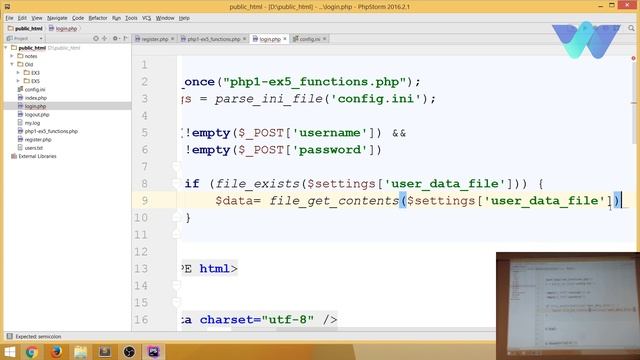
Task: Expand the notes folder
Action: (12, 56)
